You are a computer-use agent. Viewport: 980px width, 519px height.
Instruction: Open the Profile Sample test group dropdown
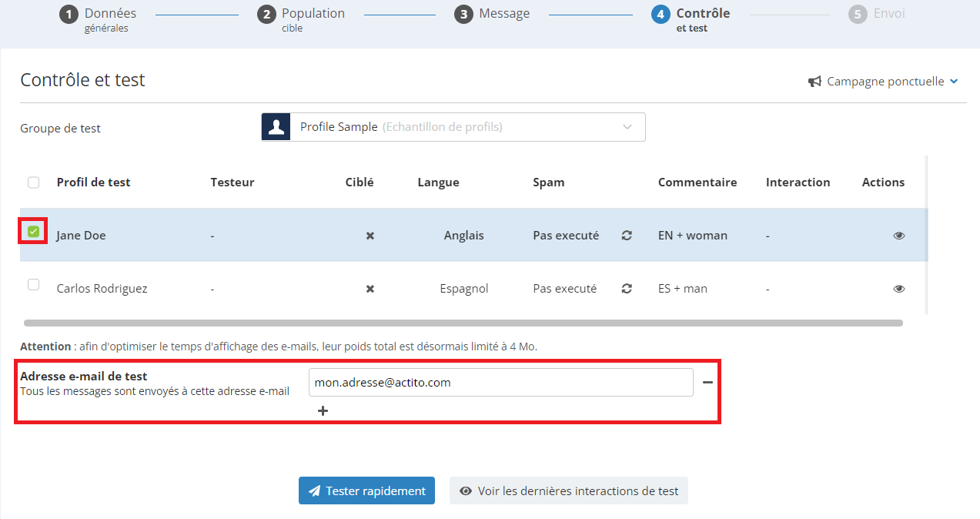[453, 127]
